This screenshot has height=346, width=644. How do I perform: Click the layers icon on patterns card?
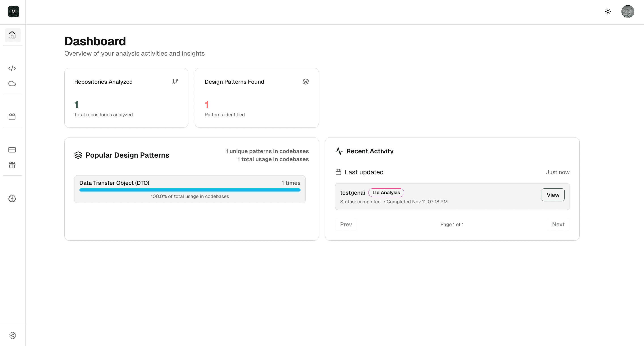tap(305, 82)
